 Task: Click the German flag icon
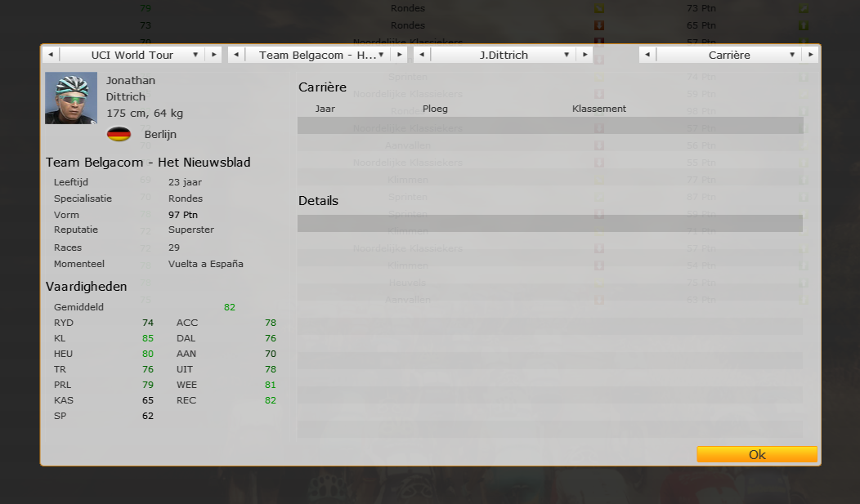click(119, 134)
